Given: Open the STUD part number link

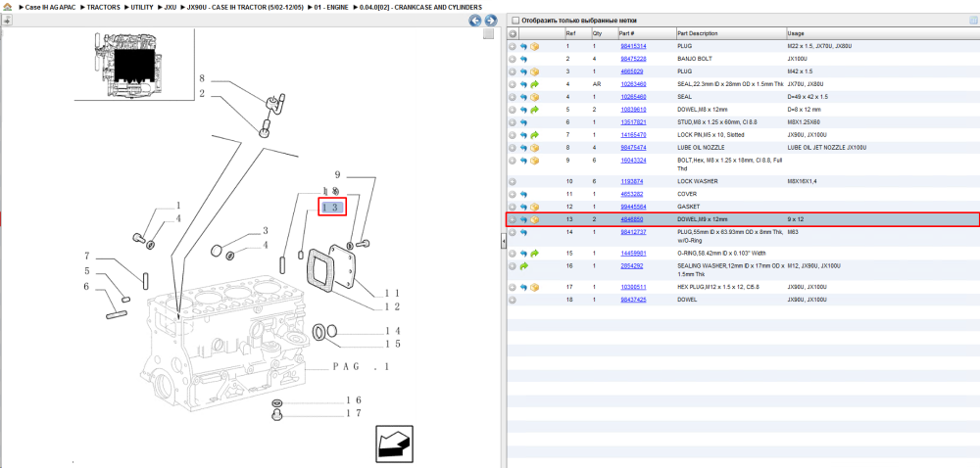Looking at the screenshot, I should click(x=633, y=122).
